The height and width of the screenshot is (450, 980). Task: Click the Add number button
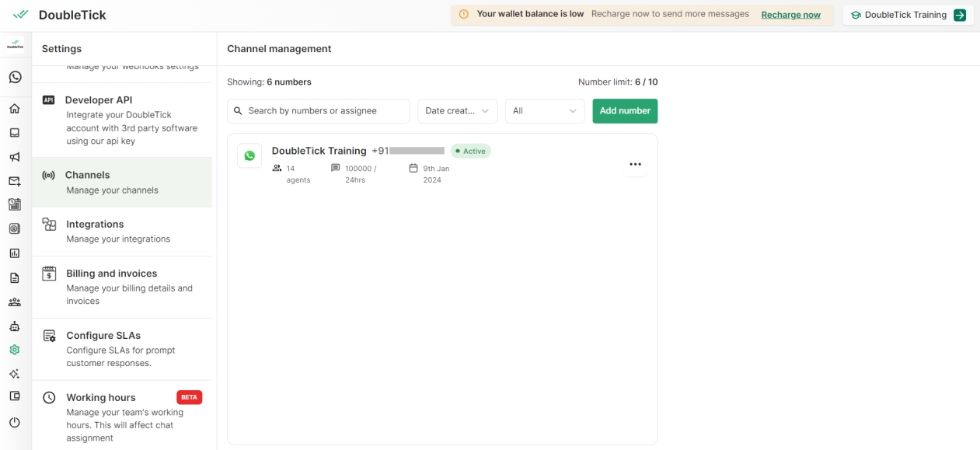(x=624, y=111)
